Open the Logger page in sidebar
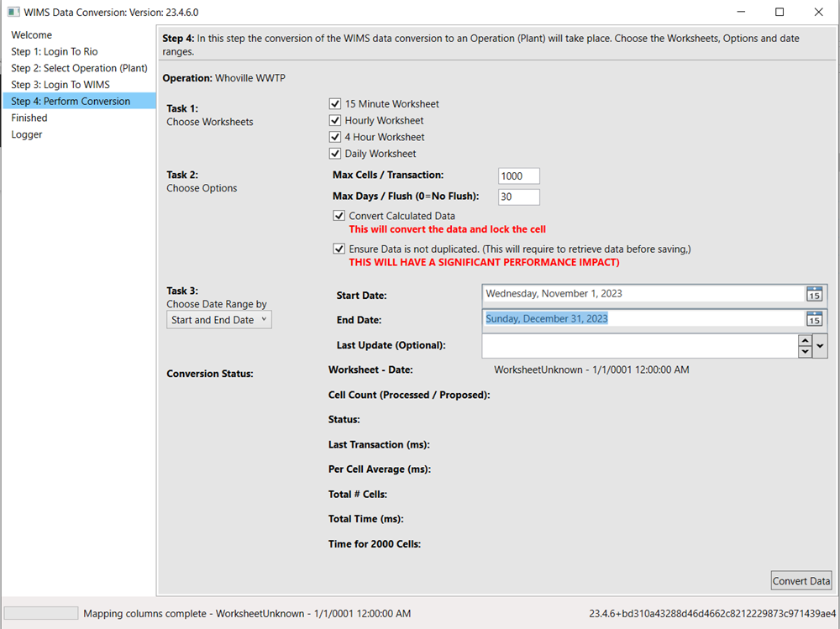 pos(27,134)
